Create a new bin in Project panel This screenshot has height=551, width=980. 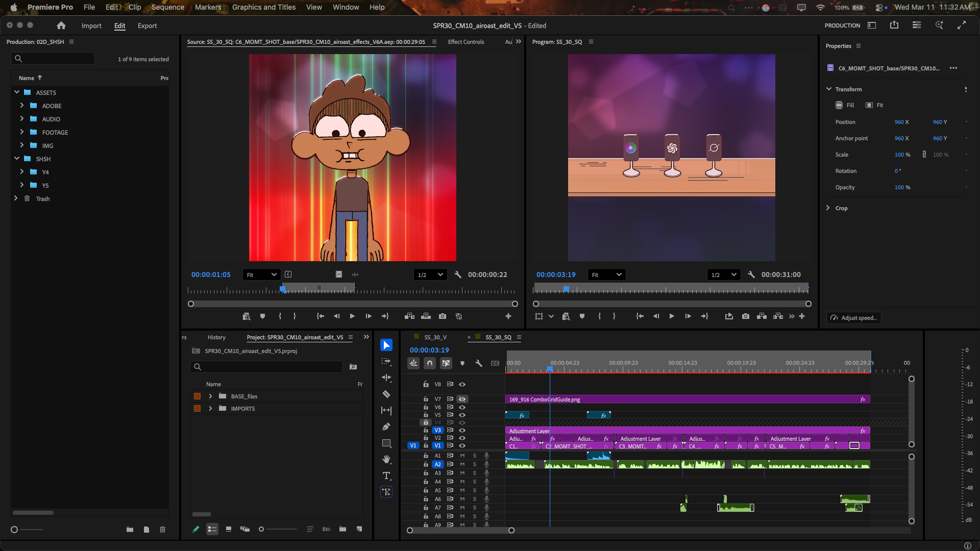tap(342, 530)
